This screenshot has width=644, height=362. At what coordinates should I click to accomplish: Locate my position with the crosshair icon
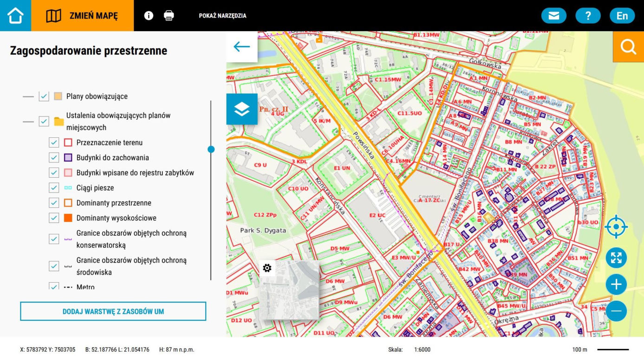tap(616, 227)
